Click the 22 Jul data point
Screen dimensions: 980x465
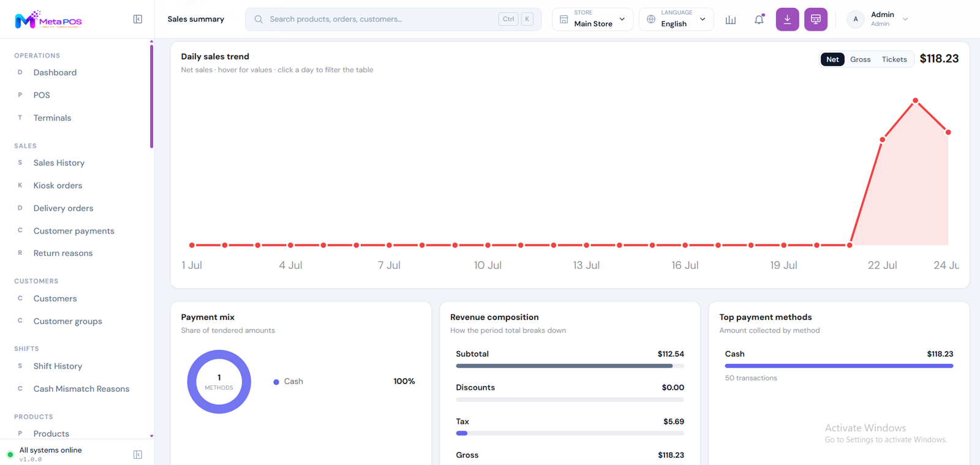(883, 140)
